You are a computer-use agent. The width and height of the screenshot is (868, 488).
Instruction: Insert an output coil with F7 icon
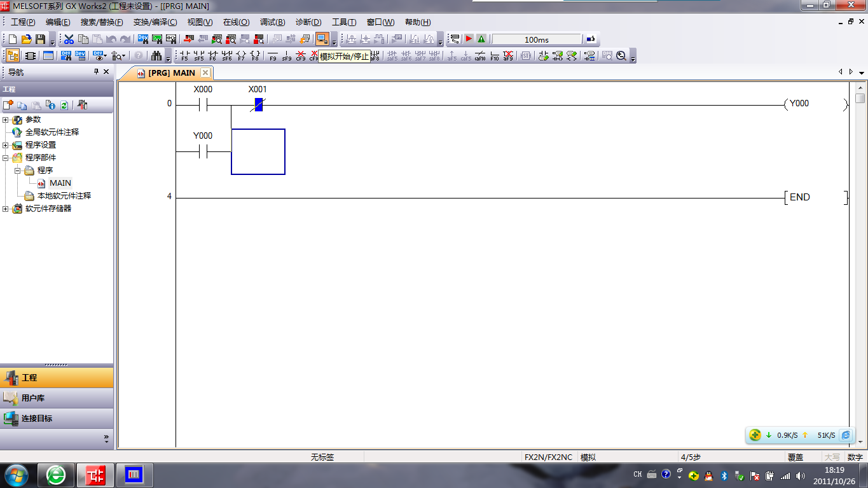(x=241, y=55)
